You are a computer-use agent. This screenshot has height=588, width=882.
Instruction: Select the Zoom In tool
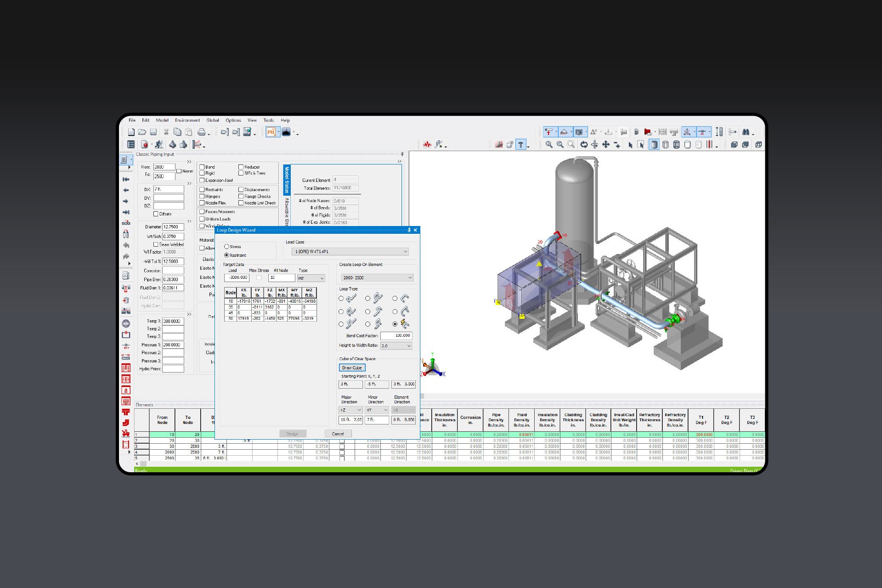coord(549,145)
